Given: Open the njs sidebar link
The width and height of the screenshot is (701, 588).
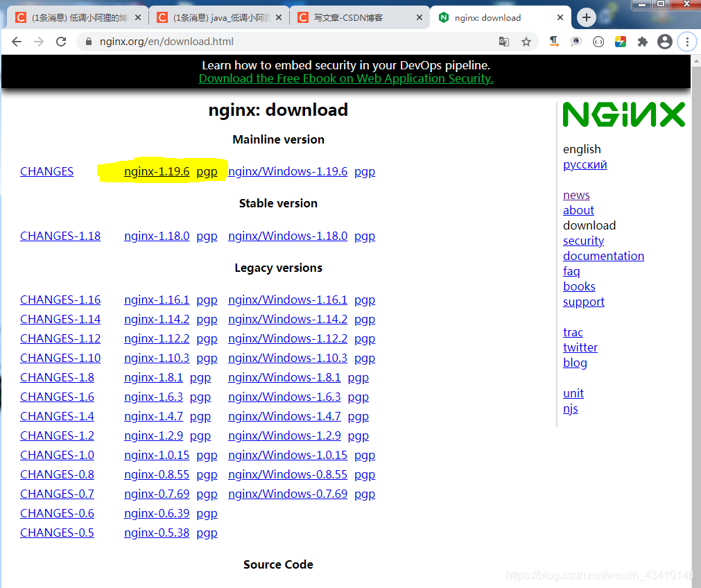Looking at the screenshot, I should [x=571, y=409].
